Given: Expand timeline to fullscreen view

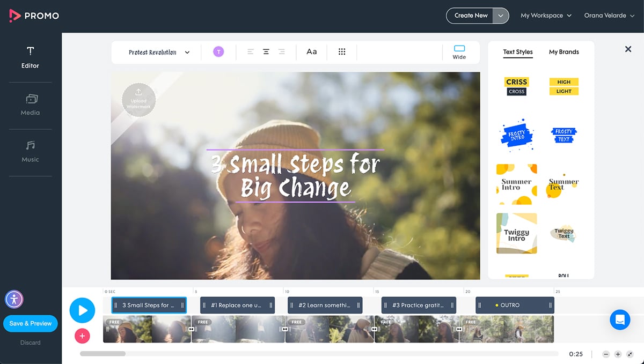Looking at the screenshot, I should tap(629, 354).
